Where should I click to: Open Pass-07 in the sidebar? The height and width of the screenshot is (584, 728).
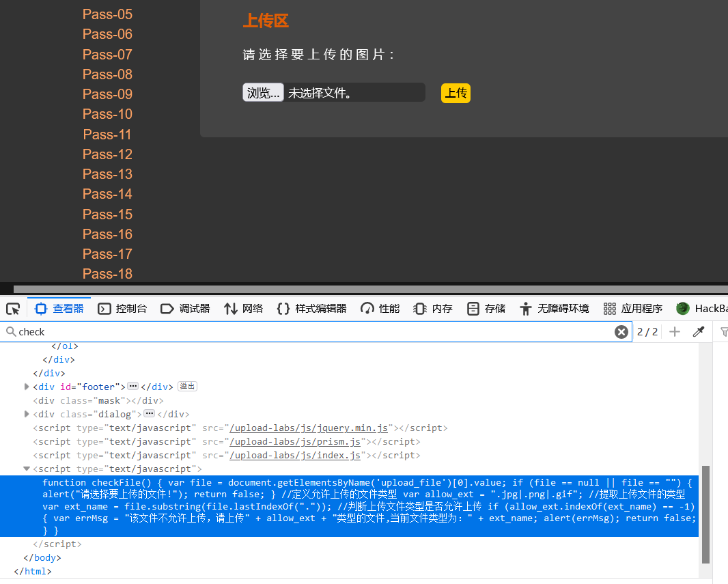pyautogui.click(x=107, y=55)
